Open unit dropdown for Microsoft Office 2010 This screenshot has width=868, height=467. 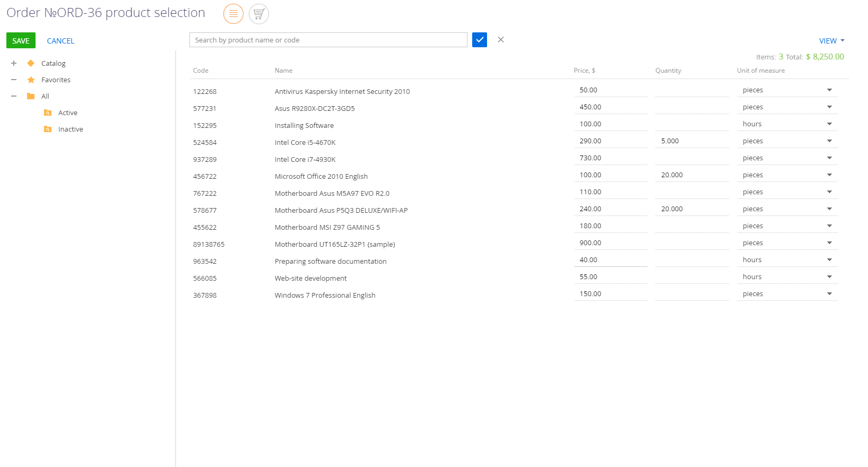coord(829,175)
